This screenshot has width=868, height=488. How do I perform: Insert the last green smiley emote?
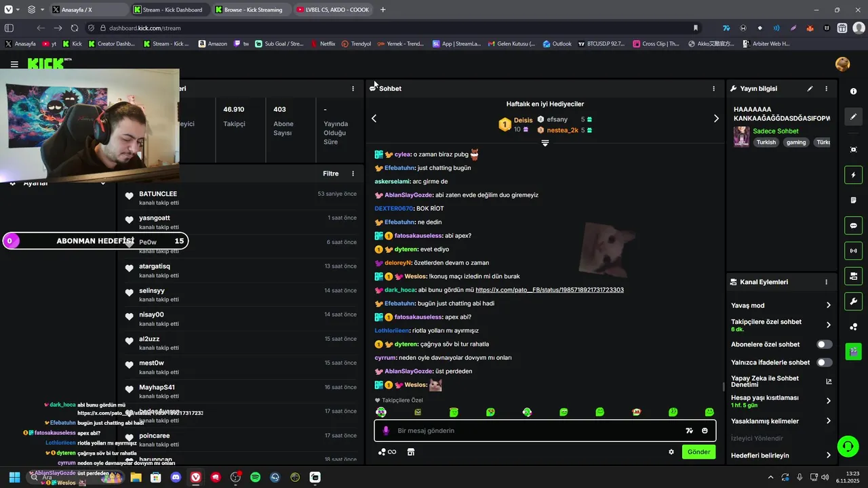click(709, 412)
